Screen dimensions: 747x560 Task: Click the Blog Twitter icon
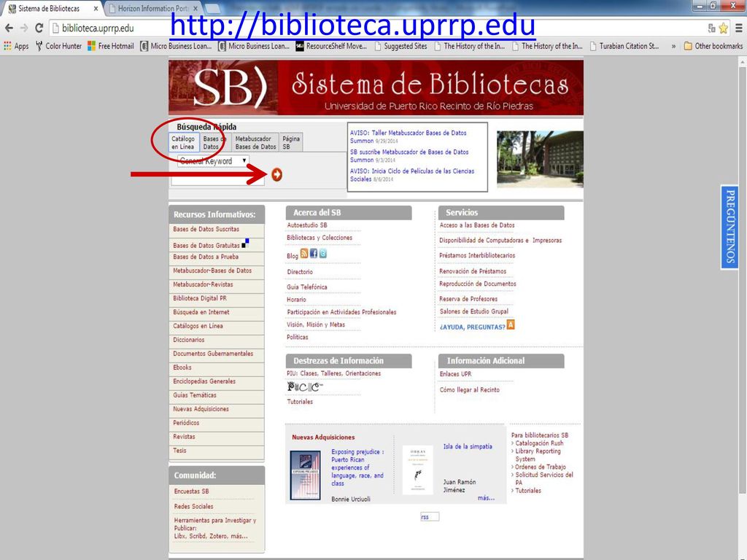tap(323, 253)
